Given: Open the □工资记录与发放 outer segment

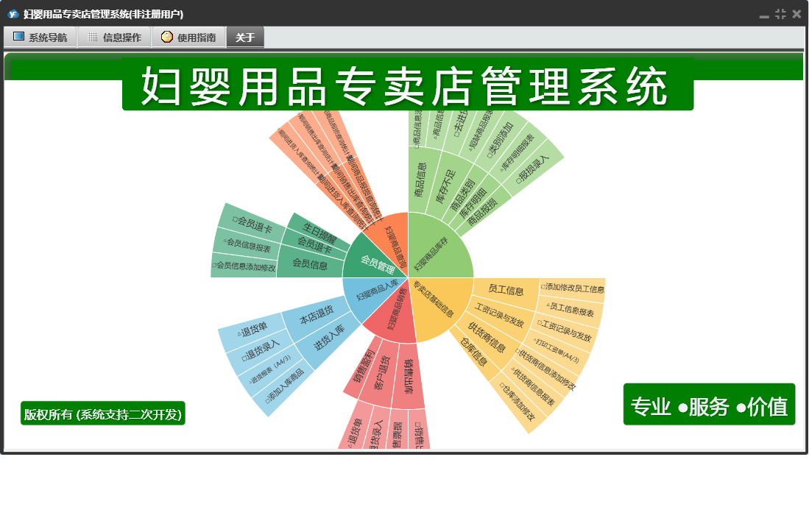Looking at the screenshot, I should (563, 330).
